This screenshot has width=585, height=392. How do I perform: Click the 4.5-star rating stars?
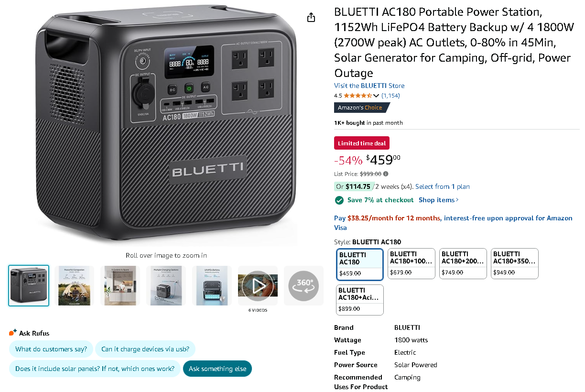coord(358,96)
